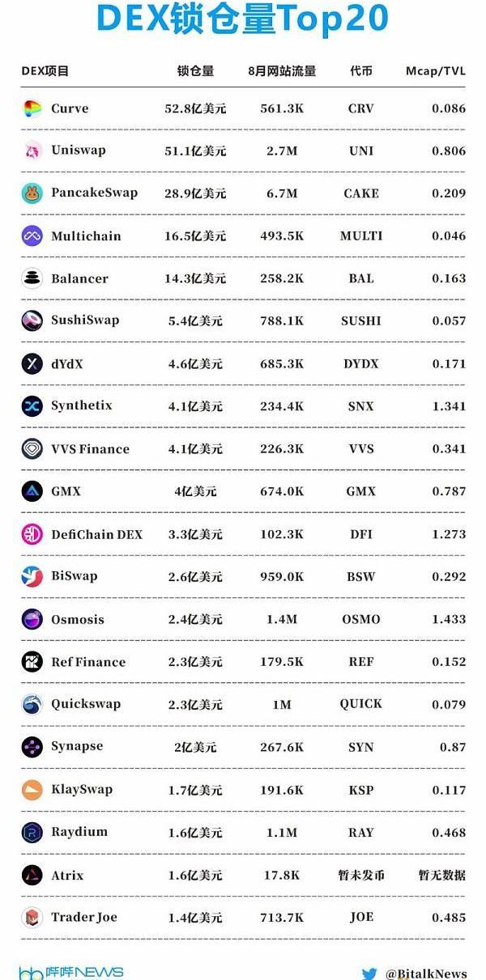Open the Balancer stacked-stones icon
This screenshot has width=486, height=980.
click(32, 278)
